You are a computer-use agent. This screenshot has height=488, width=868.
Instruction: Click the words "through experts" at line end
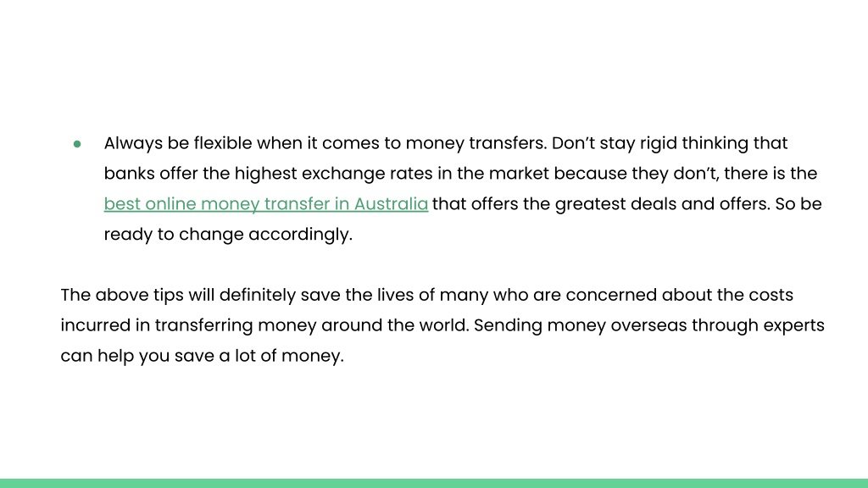point(758,325)
